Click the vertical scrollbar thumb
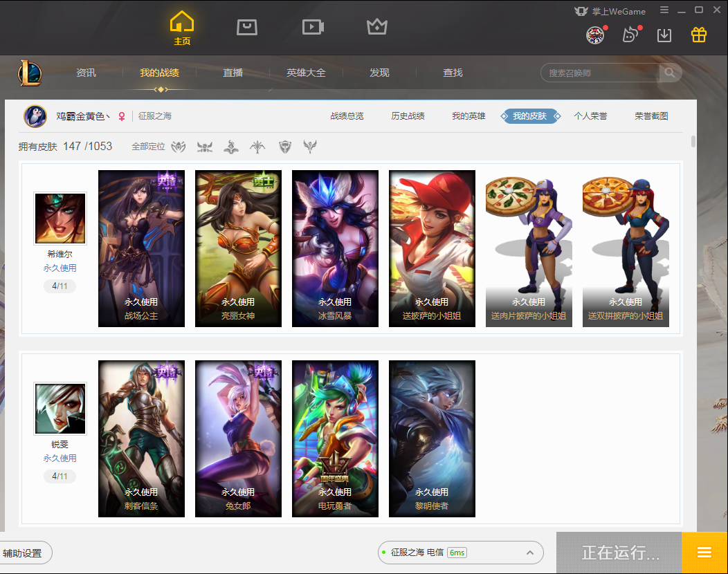This screenshot has height=574, width=728. coord(693,141)
